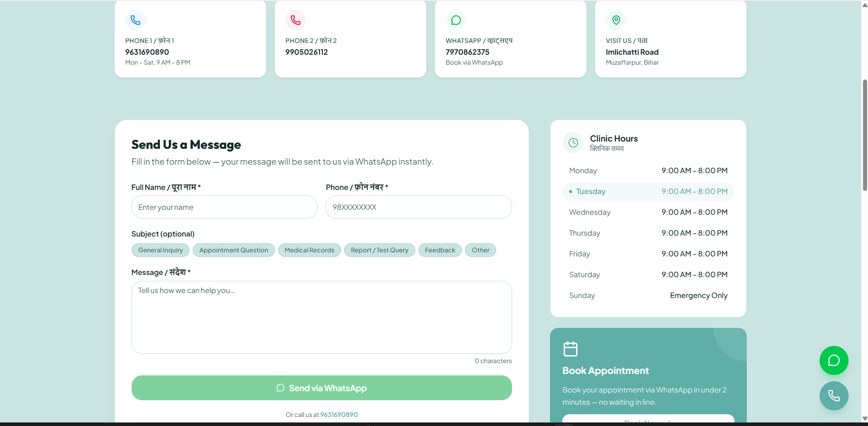
Task: Select the Feedback subject chip
Action: point(440,250)
